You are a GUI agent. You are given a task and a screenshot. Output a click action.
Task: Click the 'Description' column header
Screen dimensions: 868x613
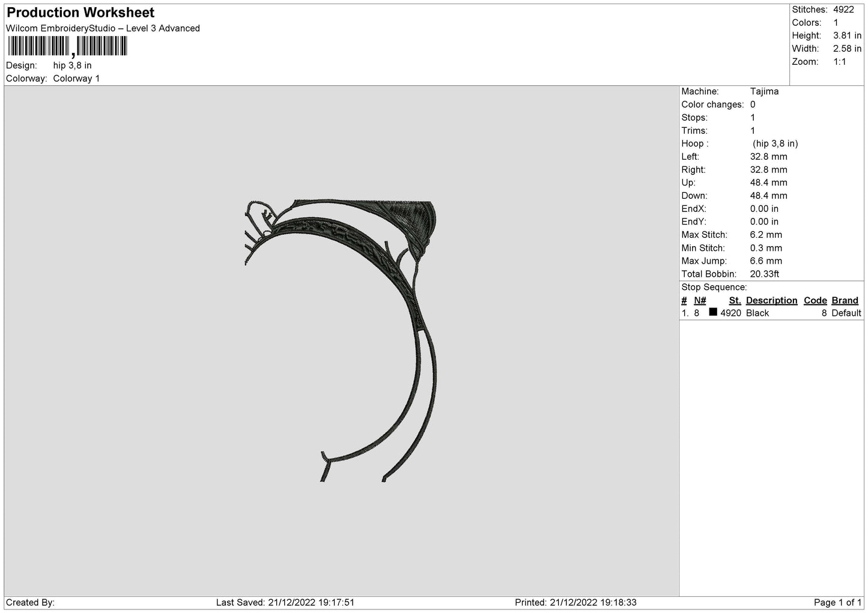pos(772,301)
